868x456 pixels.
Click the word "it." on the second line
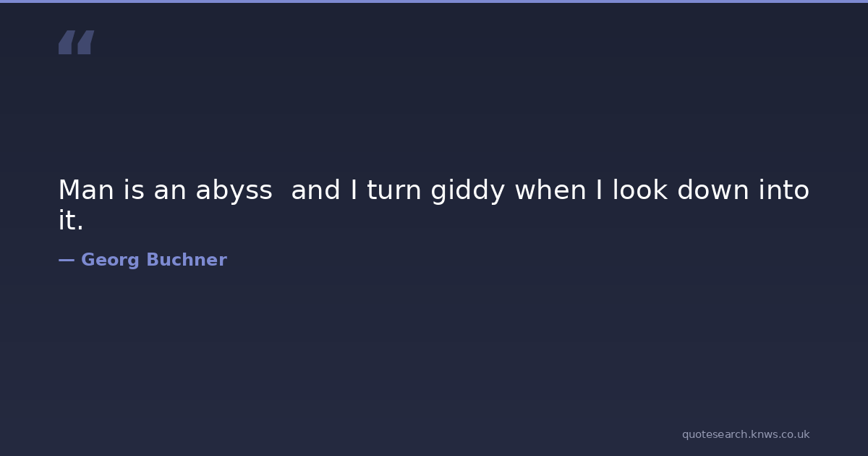coord(71,221)
